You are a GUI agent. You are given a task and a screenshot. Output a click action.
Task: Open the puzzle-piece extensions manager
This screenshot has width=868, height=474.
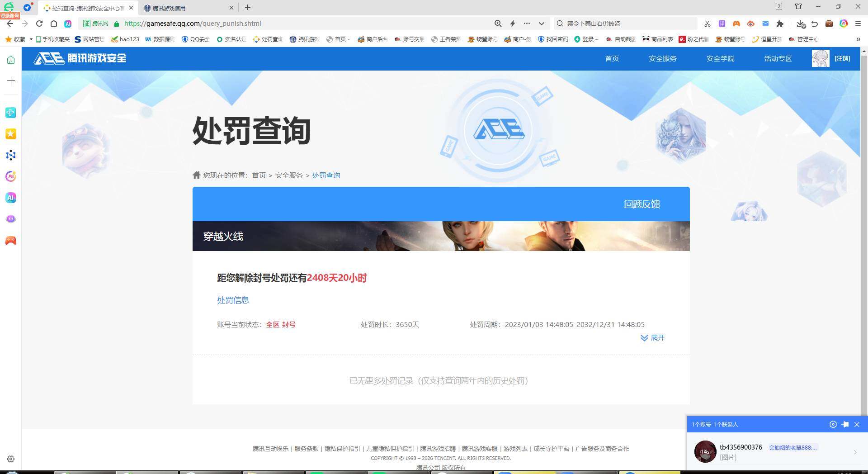(780, 24)
